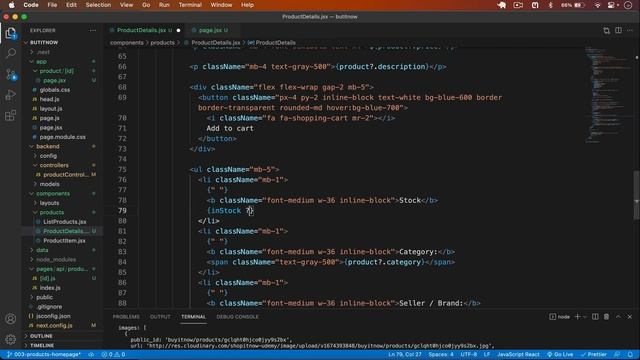Open the Source Control view
This screenshot has width=640, height=360.
[11, 74]
